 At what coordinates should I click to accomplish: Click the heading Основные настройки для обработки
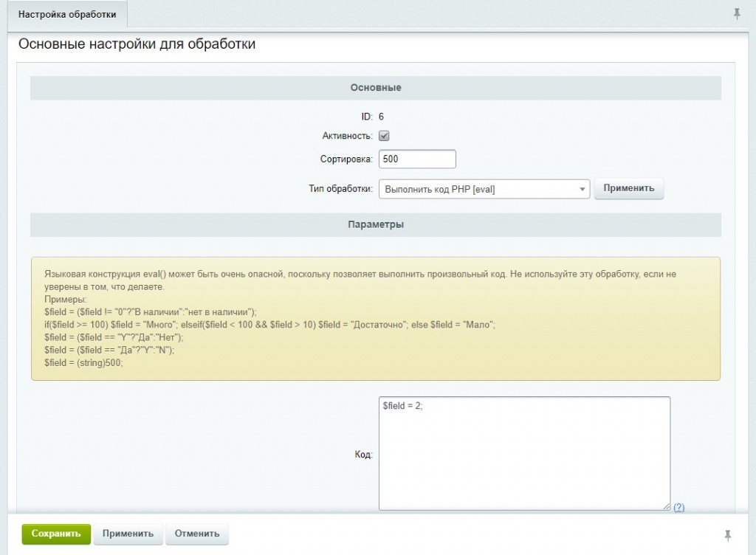point(137,44)
